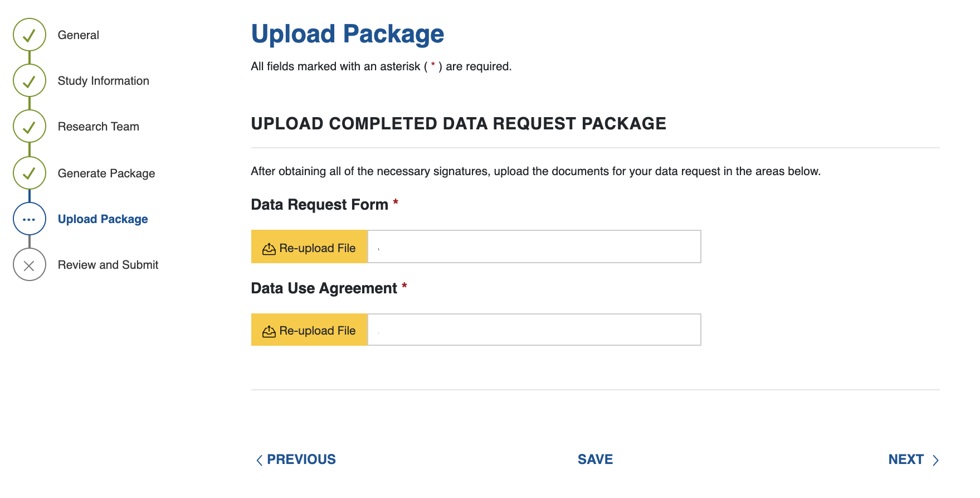Open the Study Information step
Screen dimensions: 980x498
104,81
